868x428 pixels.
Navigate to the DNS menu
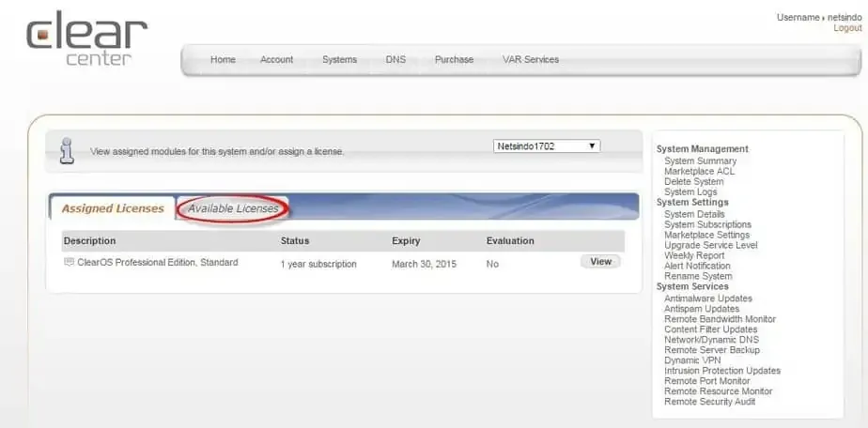(395, 60)
